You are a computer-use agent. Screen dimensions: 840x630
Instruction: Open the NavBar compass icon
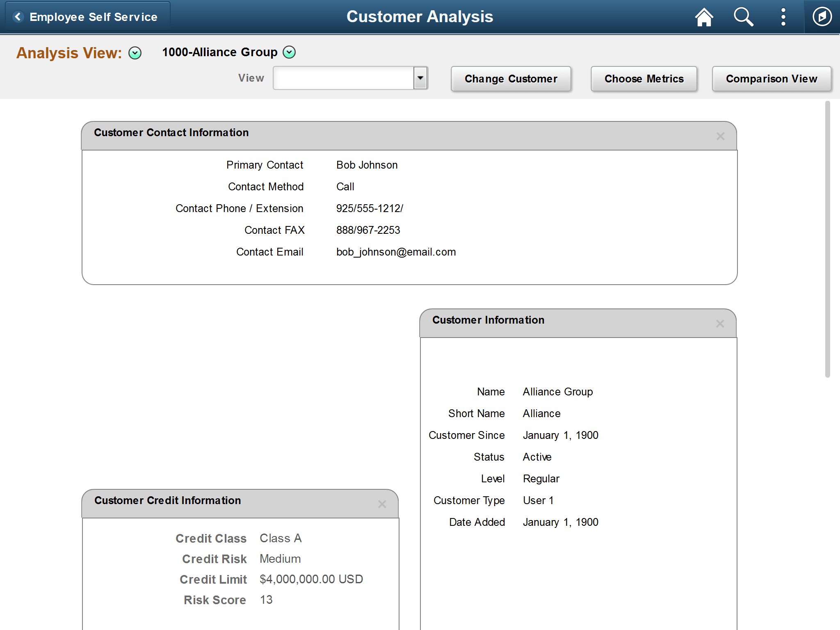pyautogui.click(x=822, y=17)
